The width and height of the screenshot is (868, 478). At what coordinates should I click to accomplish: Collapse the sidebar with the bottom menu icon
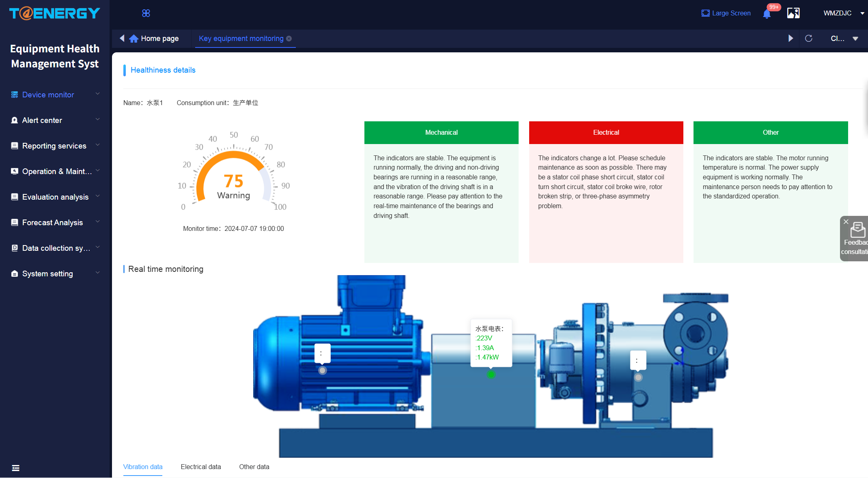[x=16, y=468]
